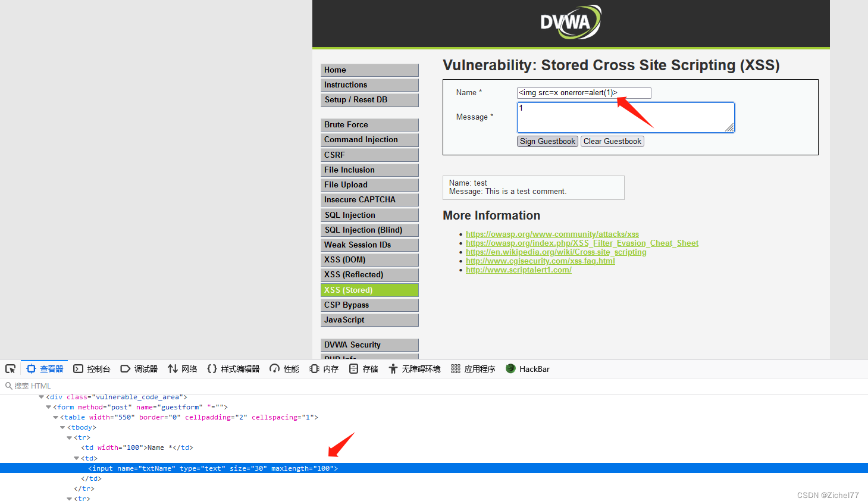The height and width of the screenshot is (504, 868).
Task: Open the Instructions page
Action: (x=369, y=84)
